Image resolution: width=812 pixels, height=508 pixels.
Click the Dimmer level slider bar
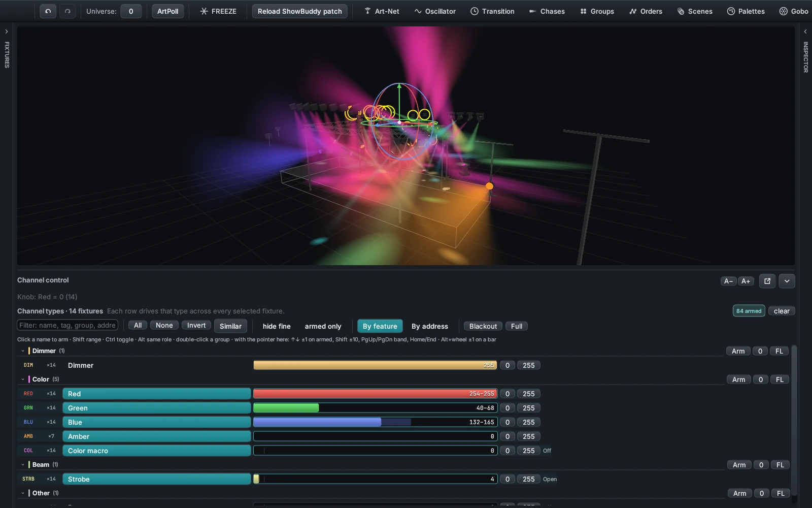pos(375,365)
